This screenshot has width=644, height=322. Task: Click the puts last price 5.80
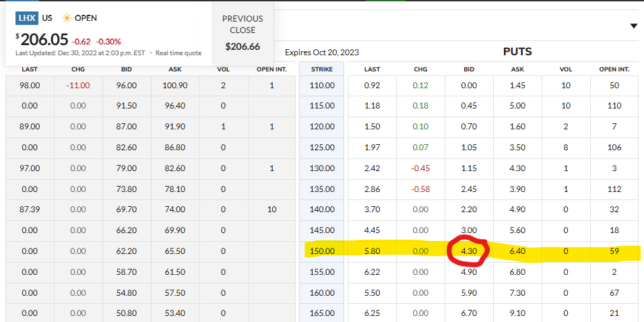(x=372, y=252)
